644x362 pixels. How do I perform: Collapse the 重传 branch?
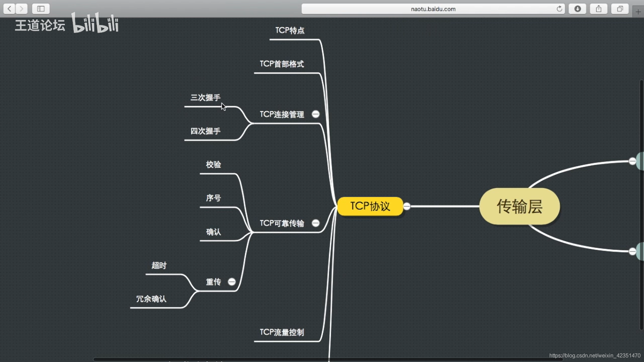click(232, 282)
